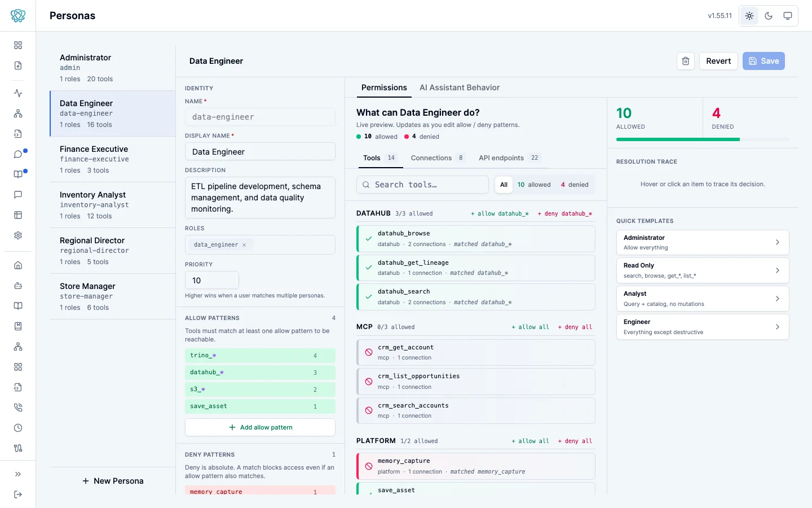Open the activity pulse icon in sidebar
Screen dimensions: 812x508
pyautogui.click(x=18, y=93)
